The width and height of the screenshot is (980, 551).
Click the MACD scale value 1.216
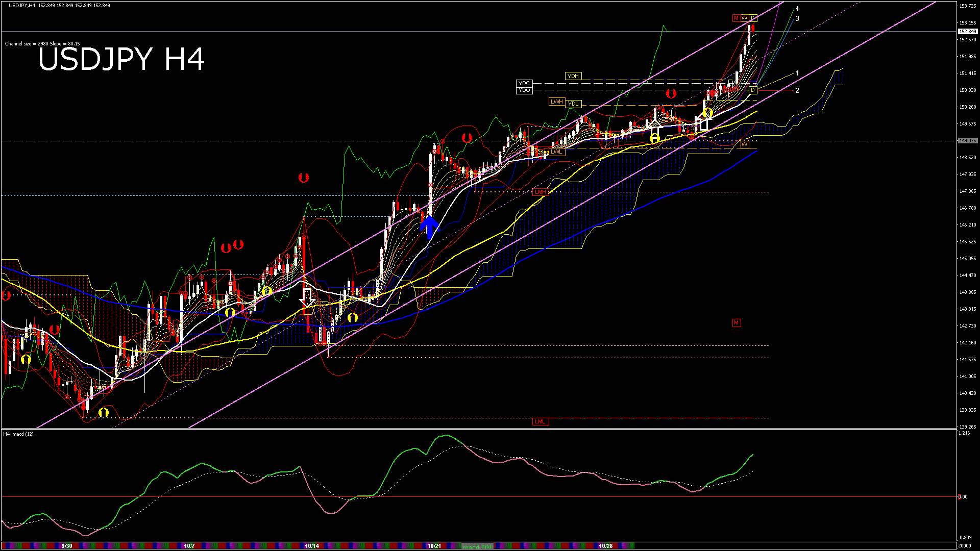[964, 433]
